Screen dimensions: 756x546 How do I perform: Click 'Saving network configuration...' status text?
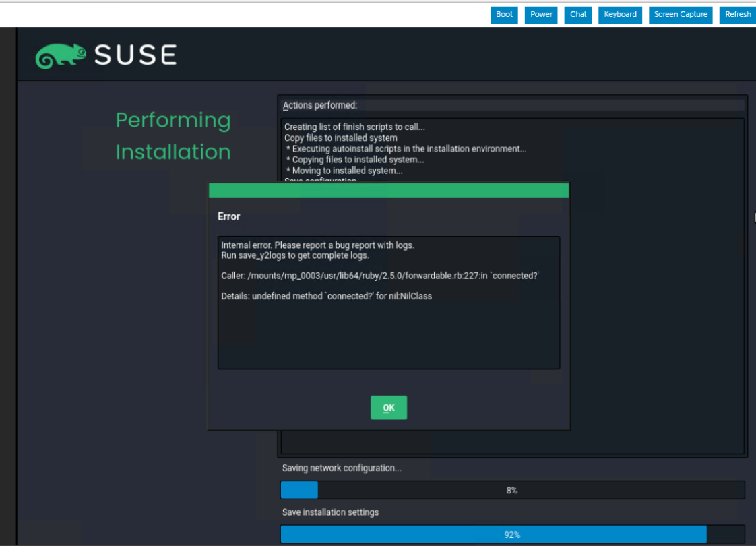[342, 468]
